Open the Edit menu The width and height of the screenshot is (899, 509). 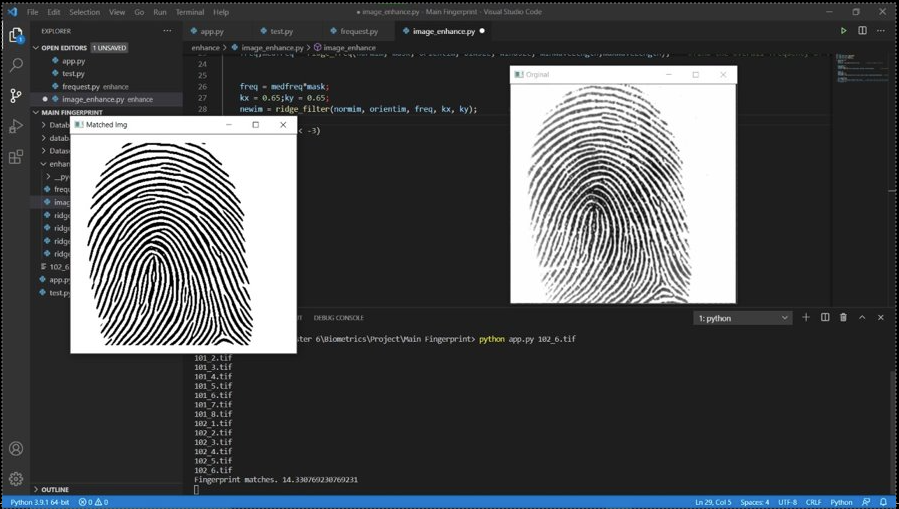(x=53, y=11)
